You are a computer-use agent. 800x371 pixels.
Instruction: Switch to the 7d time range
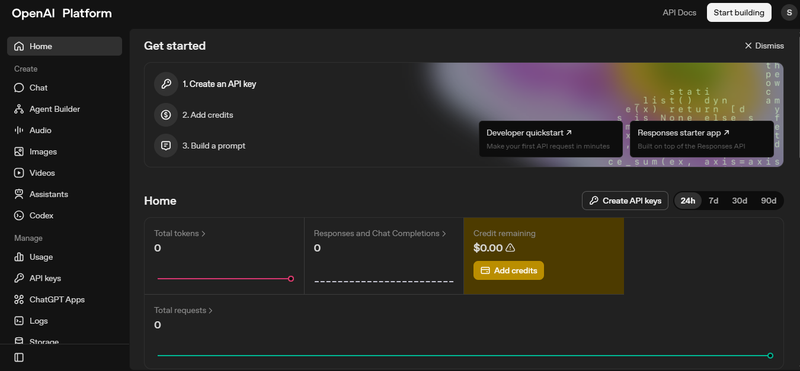713,201
